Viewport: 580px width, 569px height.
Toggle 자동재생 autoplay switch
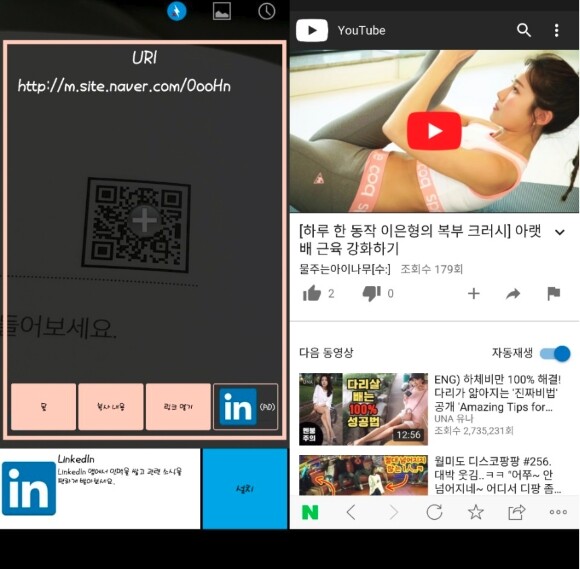(x=555, y=354)
